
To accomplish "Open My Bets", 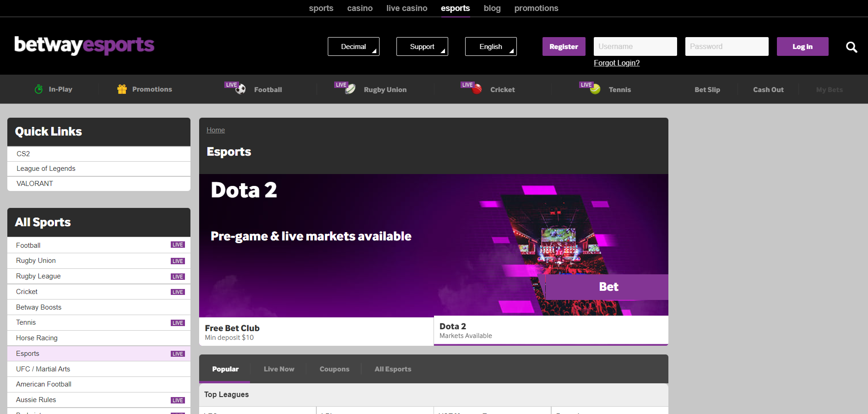I will click(829, 90).
